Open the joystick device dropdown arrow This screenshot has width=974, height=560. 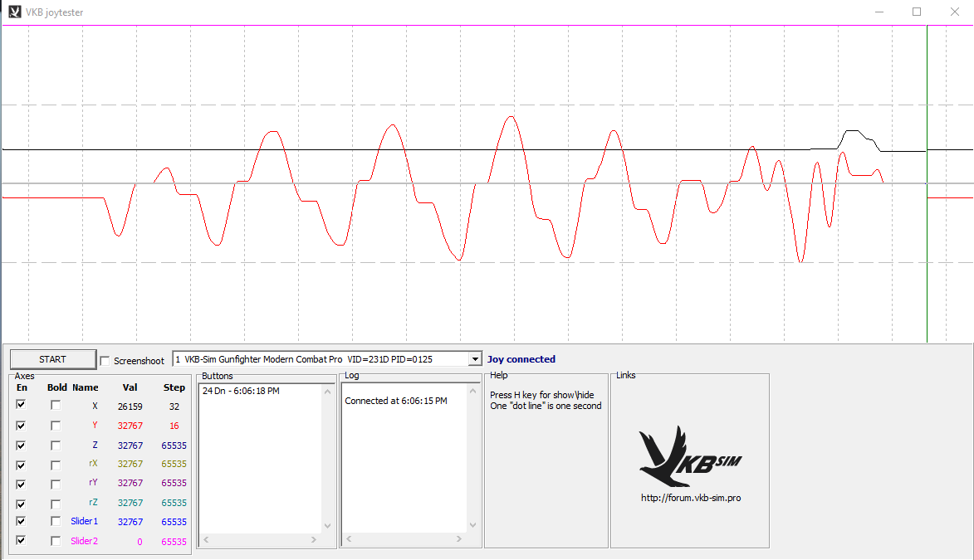click(475, 359)
